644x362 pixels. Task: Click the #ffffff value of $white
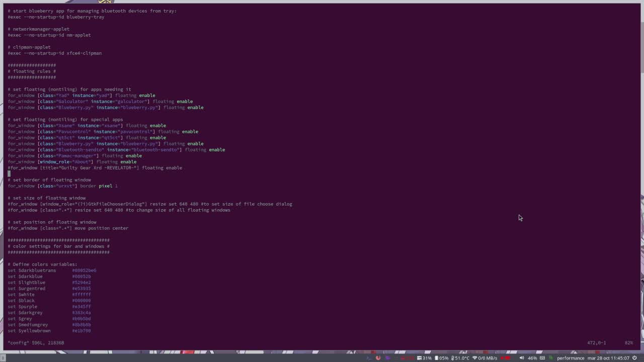81,295
